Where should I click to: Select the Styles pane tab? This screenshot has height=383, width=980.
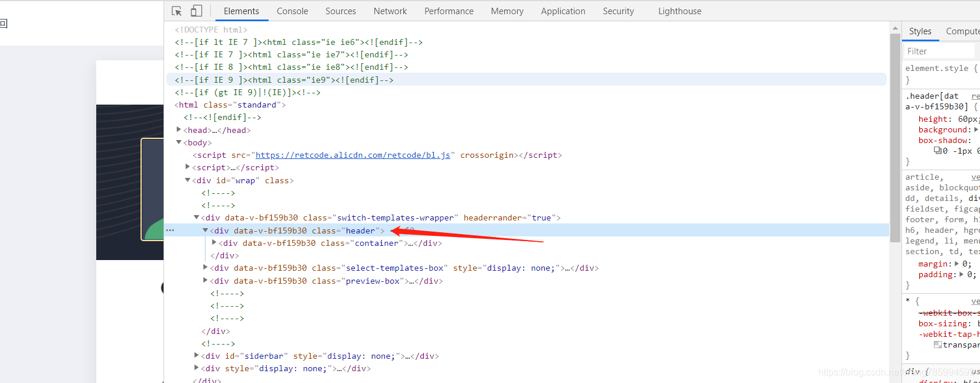(x=920, y=31)
